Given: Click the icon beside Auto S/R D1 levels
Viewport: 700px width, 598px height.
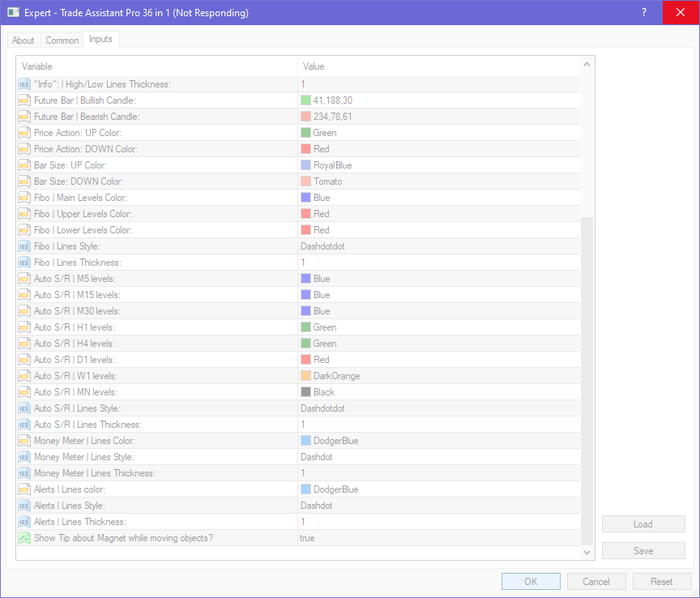Looking at the screenshot, I should click(x=24, y=360).
